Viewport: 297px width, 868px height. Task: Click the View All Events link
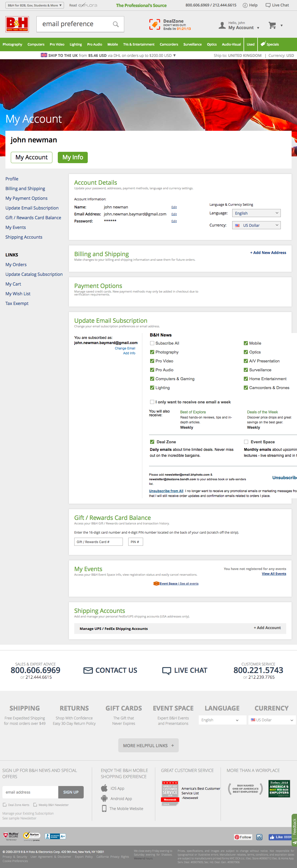[x=274, y=574]
